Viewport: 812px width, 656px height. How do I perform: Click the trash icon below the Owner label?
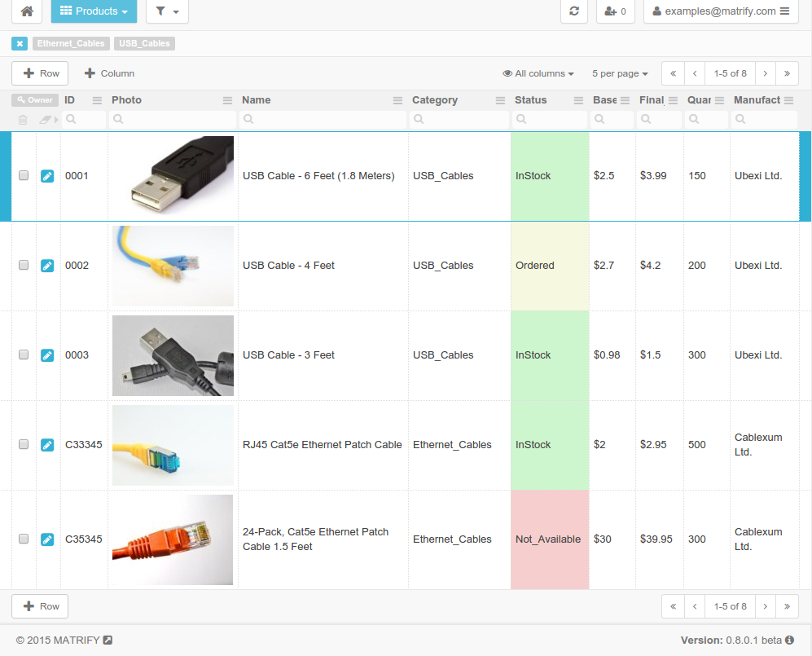(x=22, y=119)
